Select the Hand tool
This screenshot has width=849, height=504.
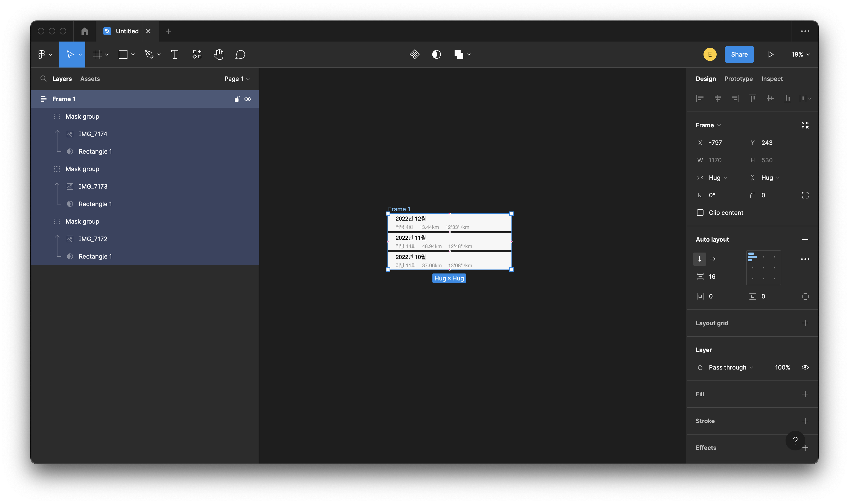[x=219, y=54]
